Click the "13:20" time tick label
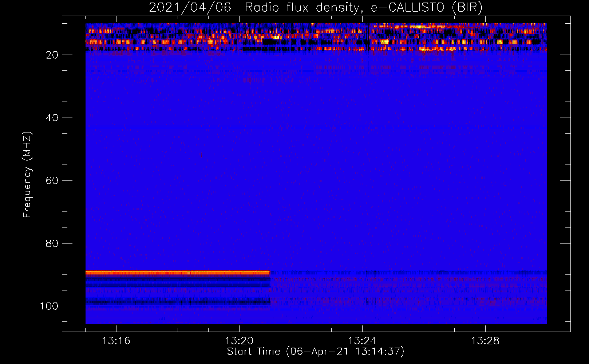589x364 pixels. [x=239, y=341]
